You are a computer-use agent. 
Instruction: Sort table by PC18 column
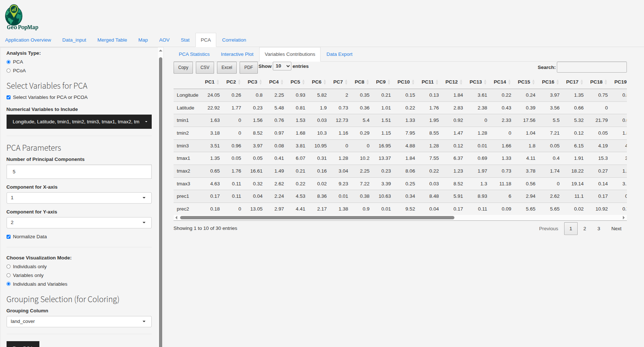pyautogui.click(x=598, y=82)
